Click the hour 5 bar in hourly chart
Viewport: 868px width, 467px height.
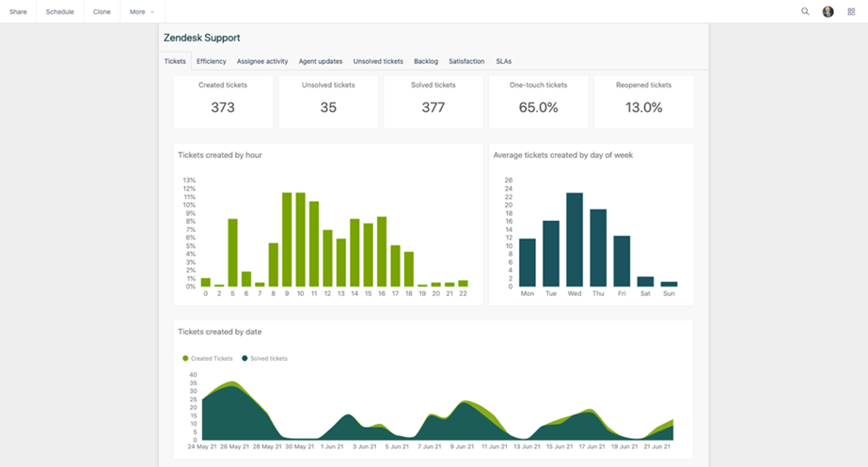[x=232, y=253]
